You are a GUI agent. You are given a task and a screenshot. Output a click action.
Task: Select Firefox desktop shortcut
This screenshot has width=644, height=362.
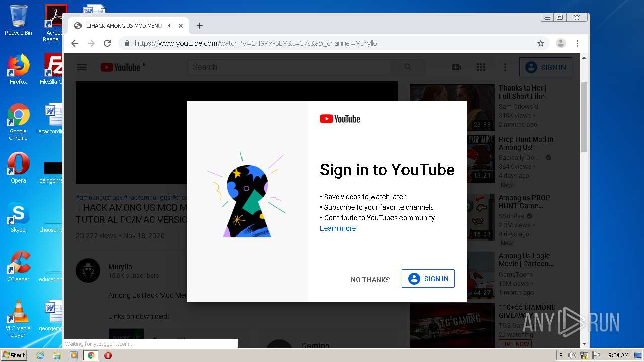[x=18, y=69]
